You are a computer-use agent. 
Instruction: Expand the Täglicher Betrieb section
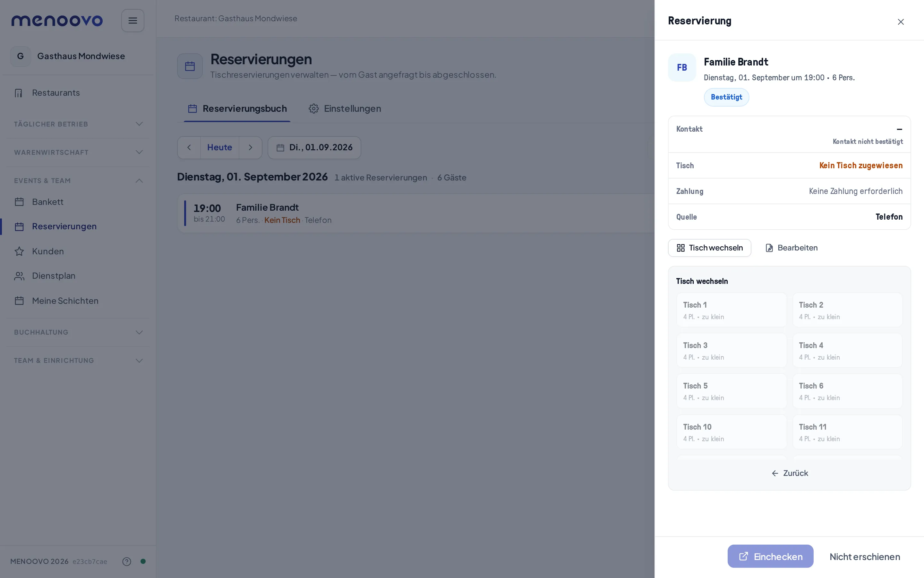coord(78,124)
